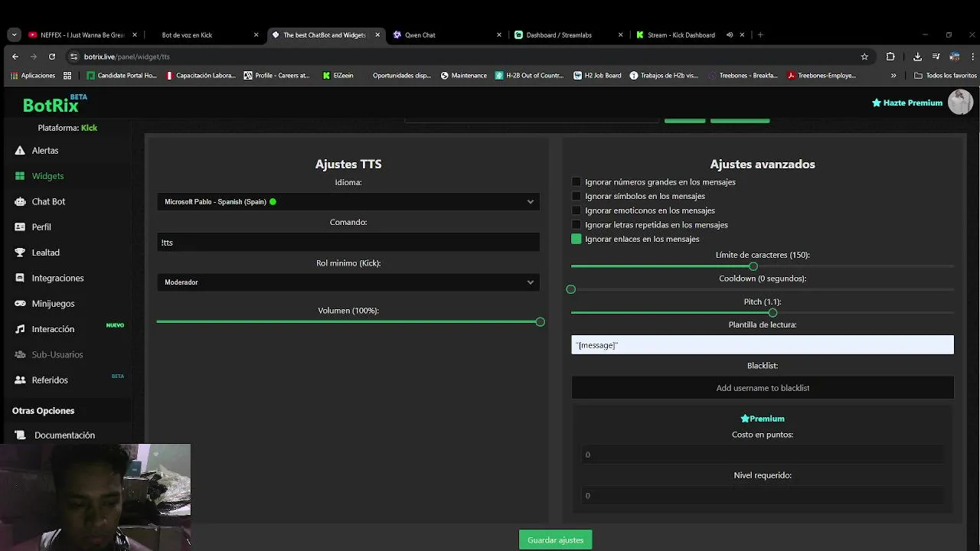
Task: Click the Minijuegos gamepad icon
Action: coord(20,304)
